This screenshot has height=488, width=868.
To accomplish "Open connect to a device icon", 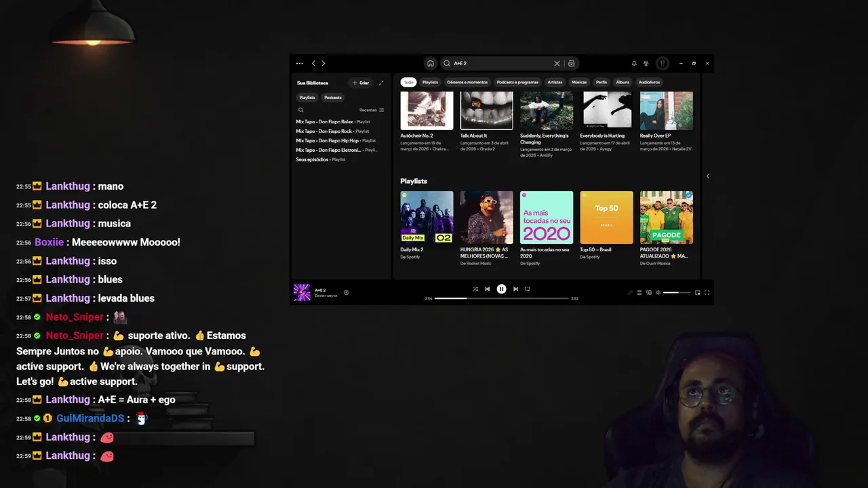I will [649, 293].
